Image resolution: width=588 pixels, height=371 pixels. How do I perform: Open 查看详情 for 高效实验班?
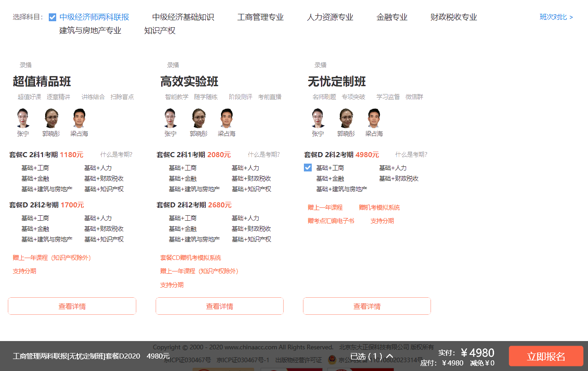tap(219, 306)
